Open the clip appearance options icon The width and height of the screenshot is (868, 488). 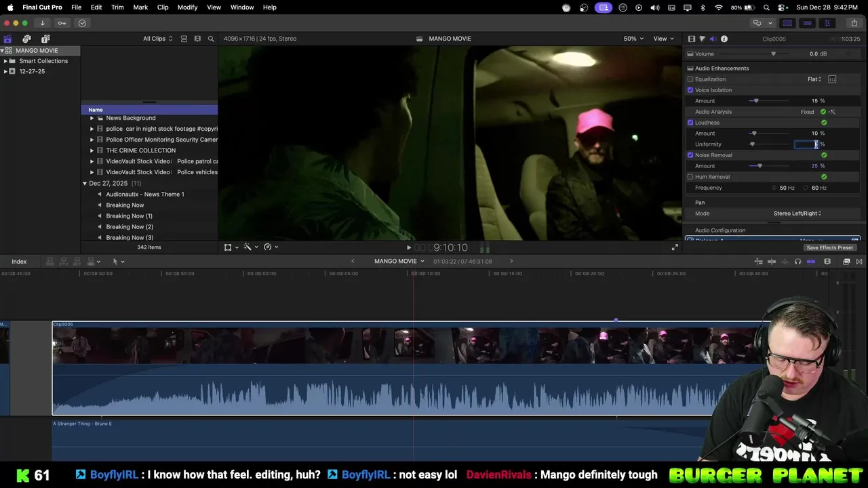pyautogui.click(x=827, y=262)
